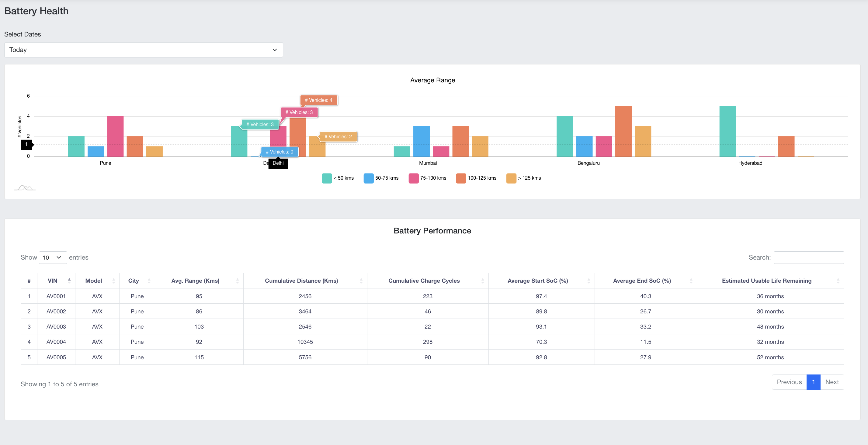Click the sort icon on Average End SoC column
The width and height of the screenshot is (868, 445).
tap(691, 281)
